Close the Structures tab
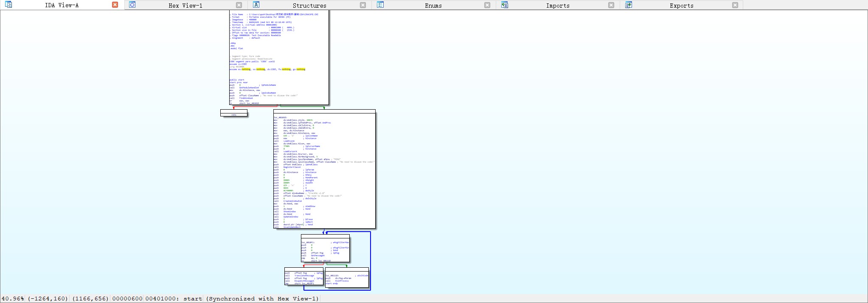This screenshot has height=303, width=868. [363, 5]
